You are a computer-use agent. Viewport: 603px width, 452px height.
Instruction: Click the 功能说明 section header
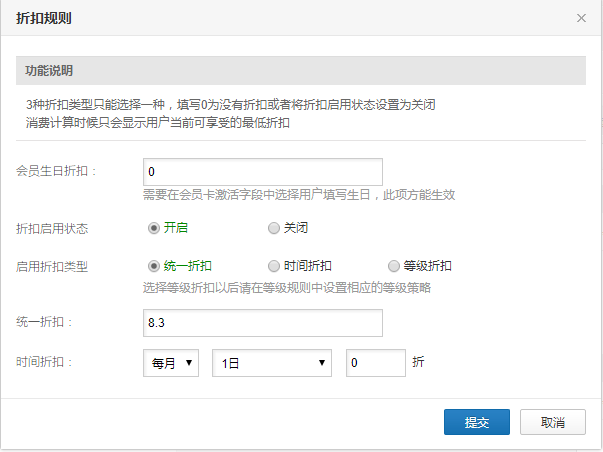(x=49, y=71)
